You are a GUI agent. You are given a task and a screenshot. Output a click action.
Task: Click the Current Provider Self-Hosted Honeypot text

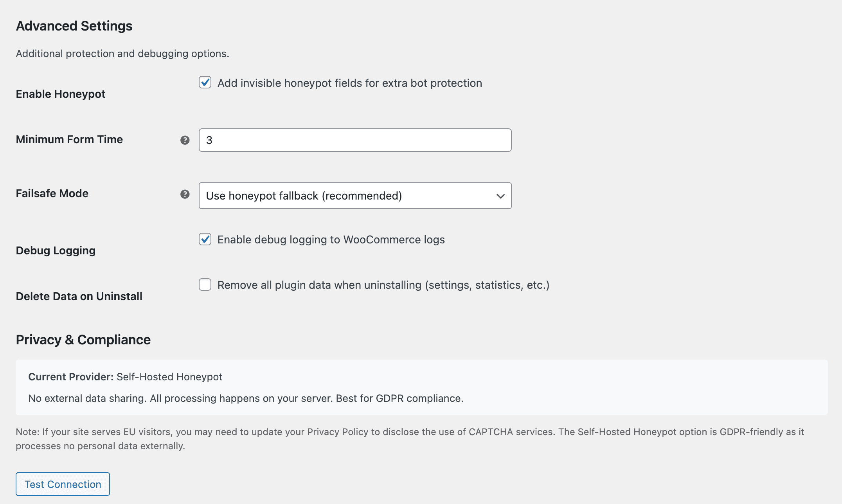(125, 376)
